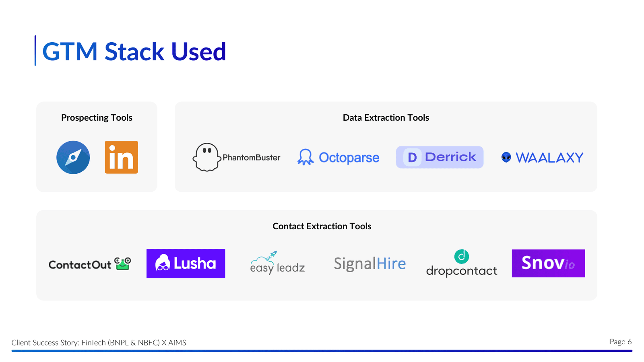Click the Waalaxy alien logo
Screen dimensions: 644x362
pos(506,157)
